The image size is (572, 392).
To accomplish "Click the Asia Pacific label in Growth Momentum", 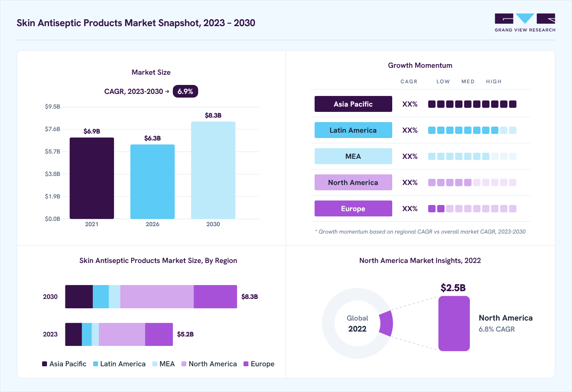I will [x=353, y=104].
